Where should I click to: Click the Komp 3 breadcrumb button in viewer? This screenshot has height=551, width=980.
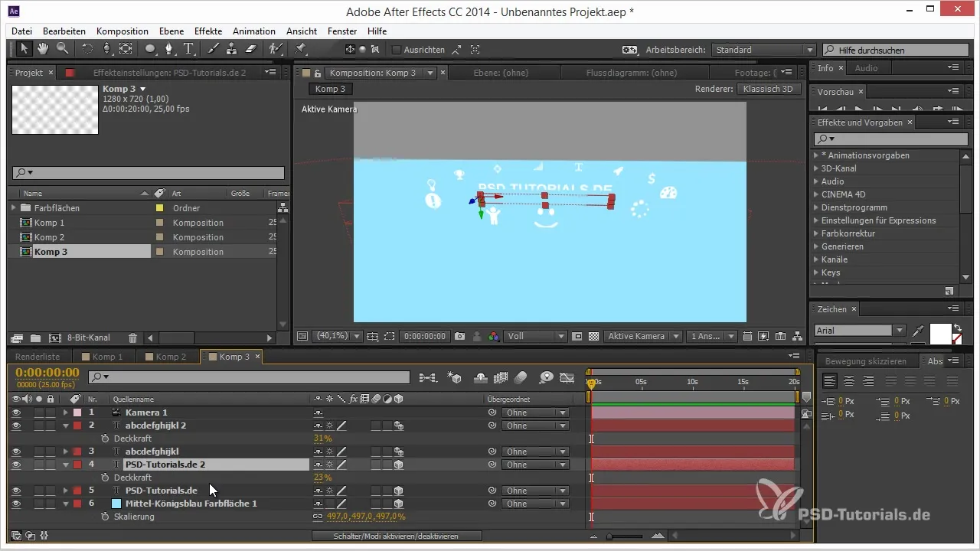331,89
